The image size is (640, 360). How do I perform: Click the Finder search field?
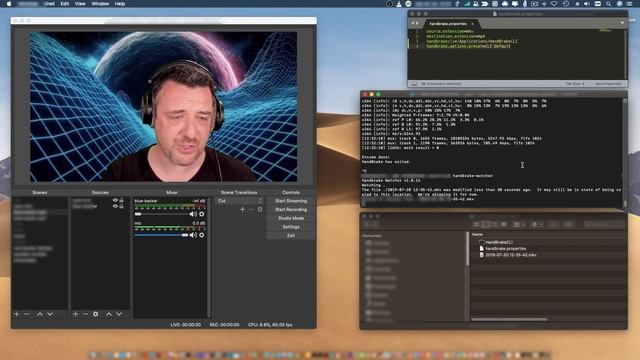point(604,224)
